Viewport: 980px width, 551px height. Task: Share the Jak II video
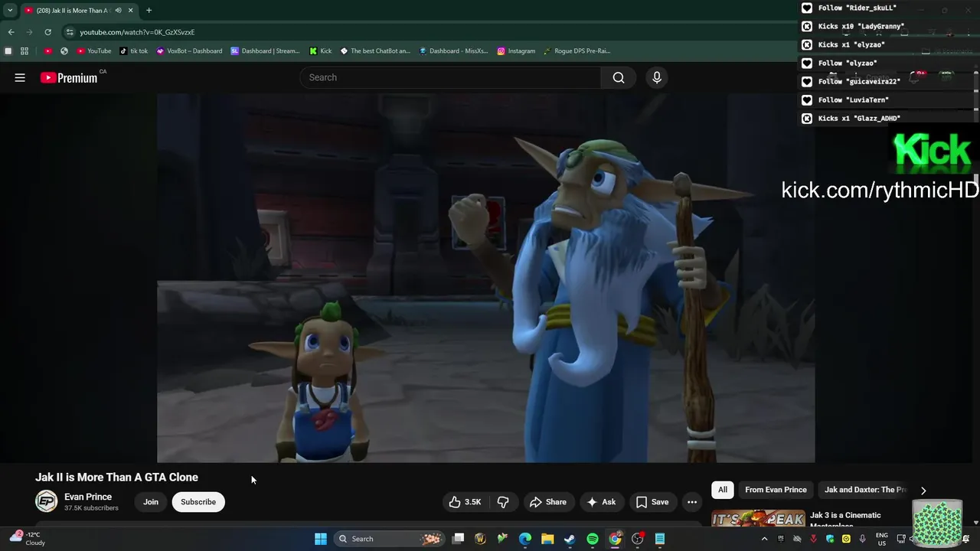click(x=548, y=502)
